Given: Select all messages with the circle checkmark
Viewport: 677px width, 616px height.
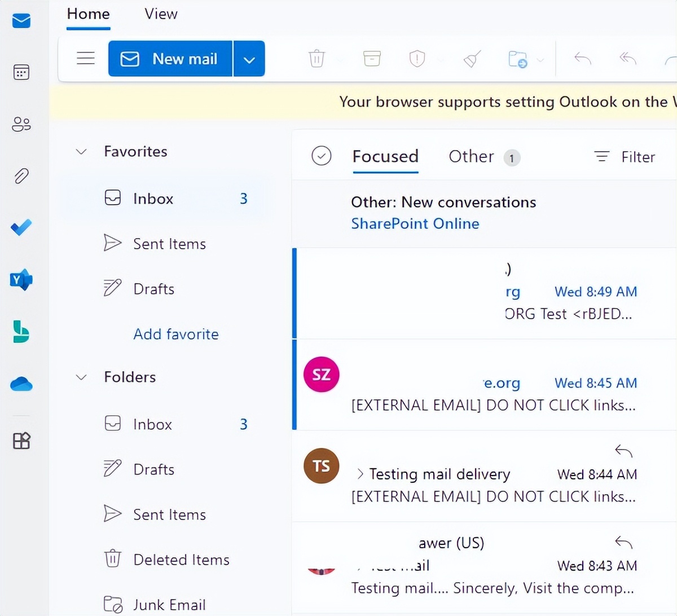Looking at the screenshot, I should [x=322, y=155].
